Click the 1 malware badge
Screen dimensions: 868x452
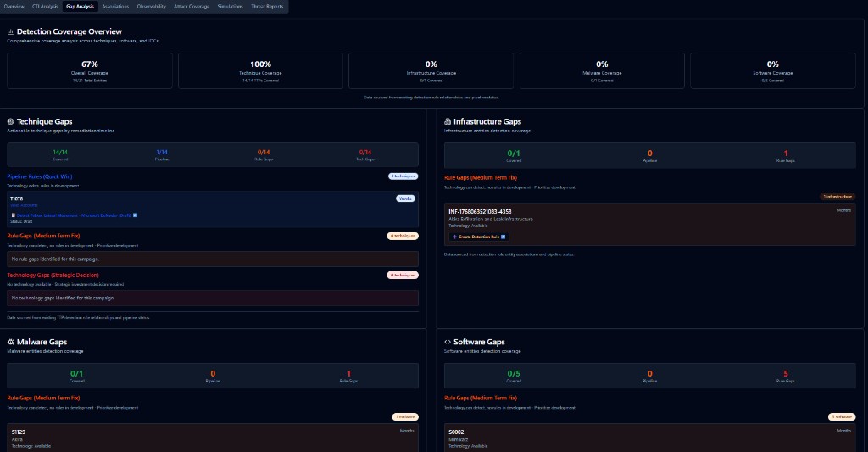click(405, 416)
